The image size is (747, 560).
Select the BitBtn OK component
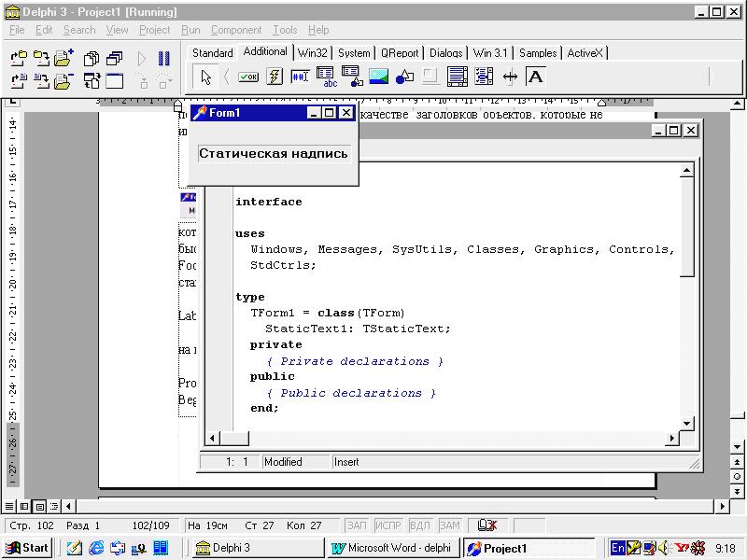pos(248,77)
